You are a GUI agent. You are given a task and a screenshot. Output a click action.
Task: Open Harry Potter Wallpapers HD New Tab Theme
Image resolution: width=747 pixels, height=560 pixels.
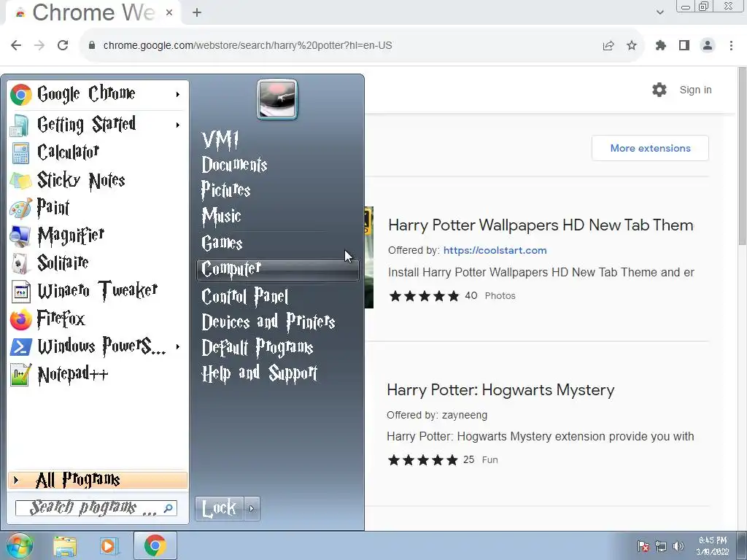(541, 225)
